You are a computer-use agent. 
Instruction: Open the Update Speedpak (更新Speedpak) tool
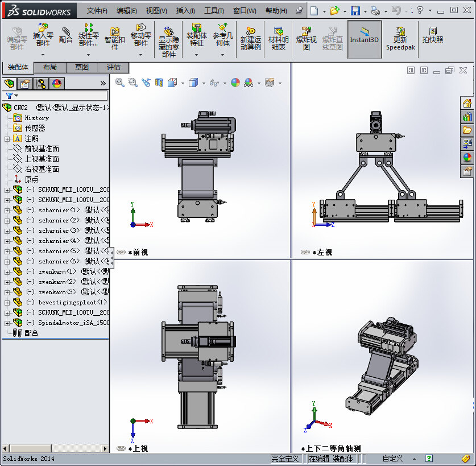pyautogui.click(x=400, y=38)
